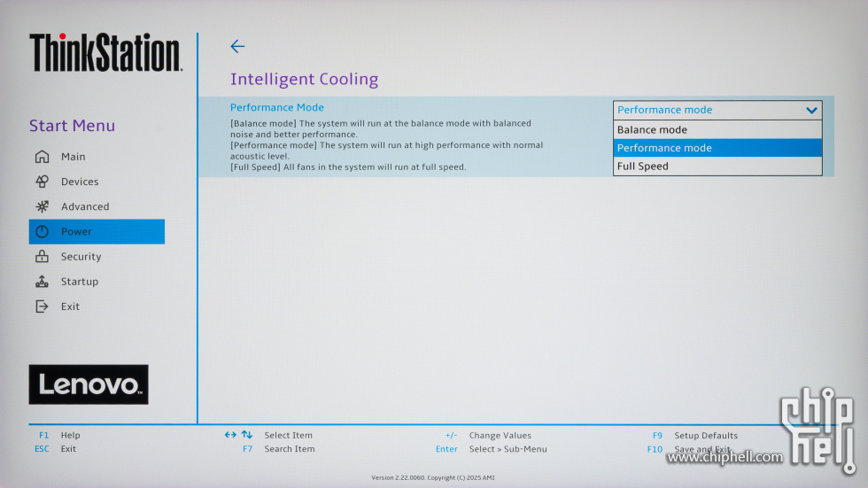Click the Exit door icon

(42, 306)
